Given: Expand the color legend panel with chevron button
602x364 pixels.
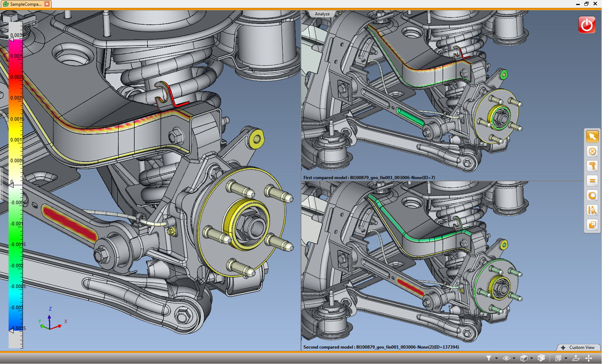Looking at the screenshot, I should (x=34, y=24).
